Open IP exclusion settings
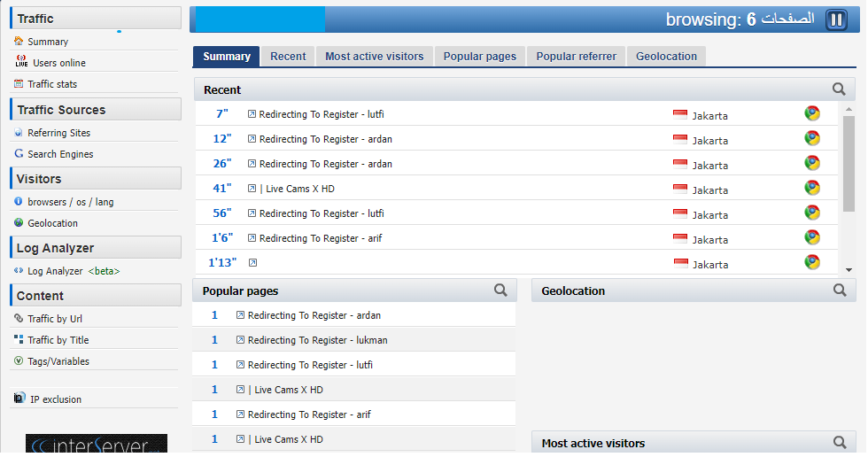 pos(55,399)
